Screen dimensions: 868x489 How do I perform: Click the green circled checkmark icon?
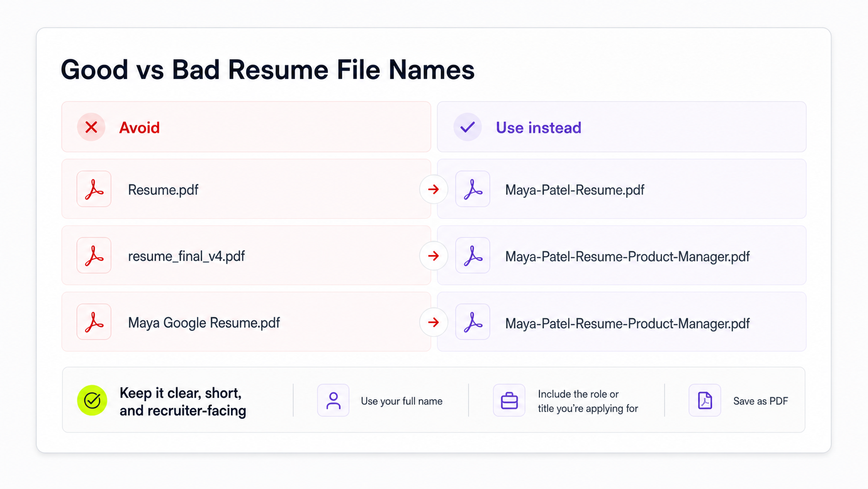[92, 400]
